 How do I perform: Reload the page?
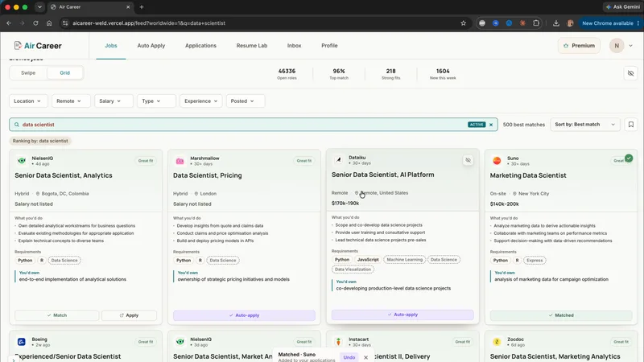(35, 23)
